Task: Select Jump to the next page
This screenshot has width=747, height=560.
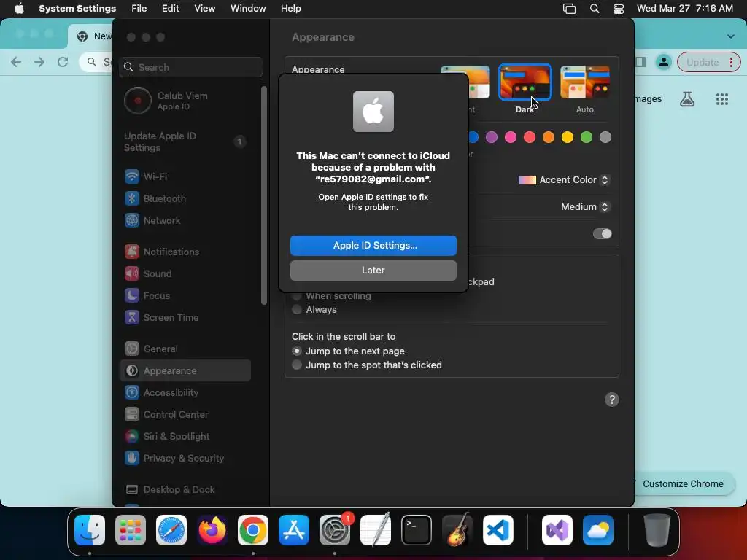Action: 296,351
